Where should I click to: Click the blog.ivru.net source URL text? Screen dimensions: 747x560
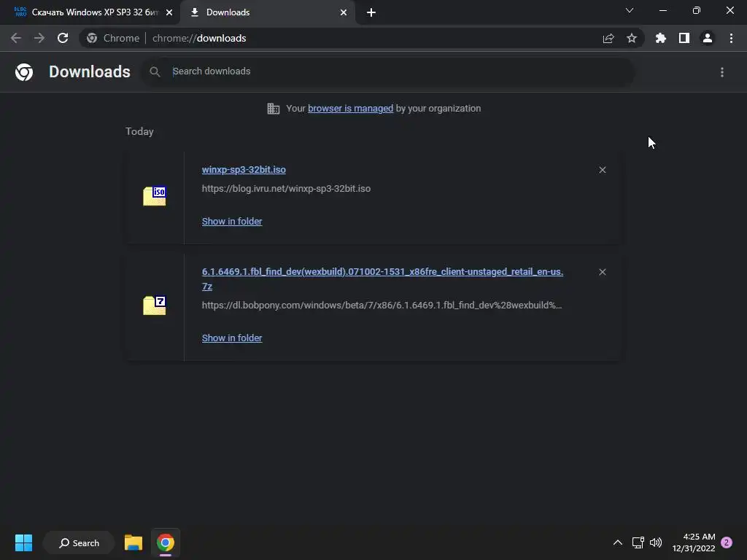coord(286,189)
